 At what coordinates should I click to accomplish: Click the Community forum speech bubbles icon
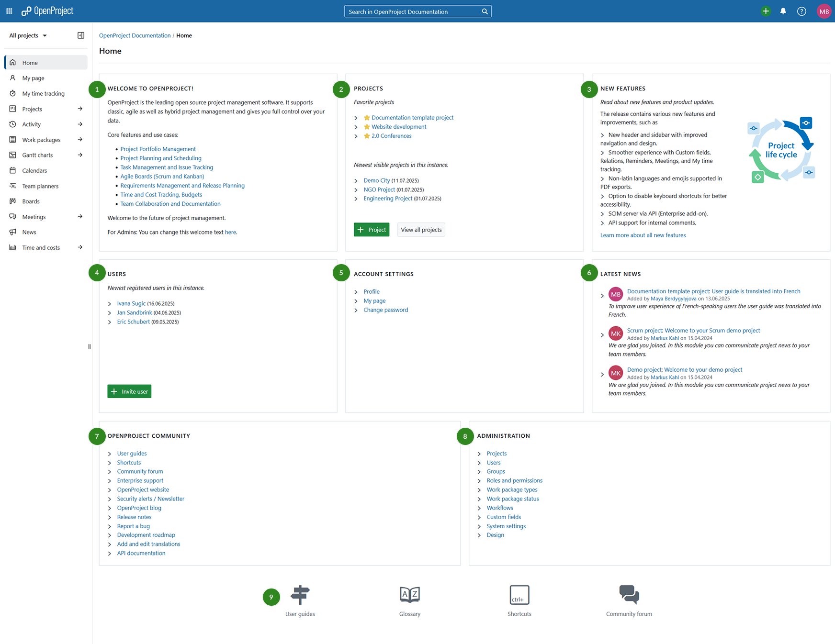coord(629,595)
